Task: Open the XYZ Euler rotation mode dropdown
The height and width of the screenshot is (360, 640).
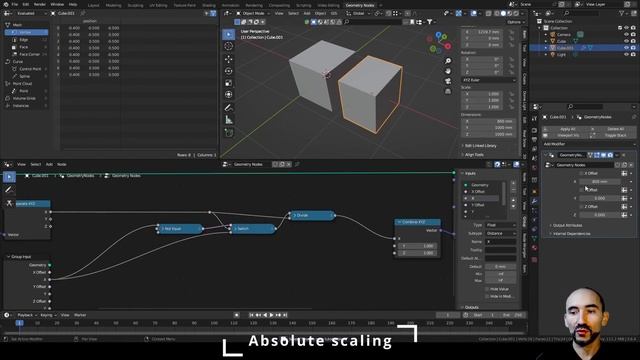Action: tap(489, 80)
